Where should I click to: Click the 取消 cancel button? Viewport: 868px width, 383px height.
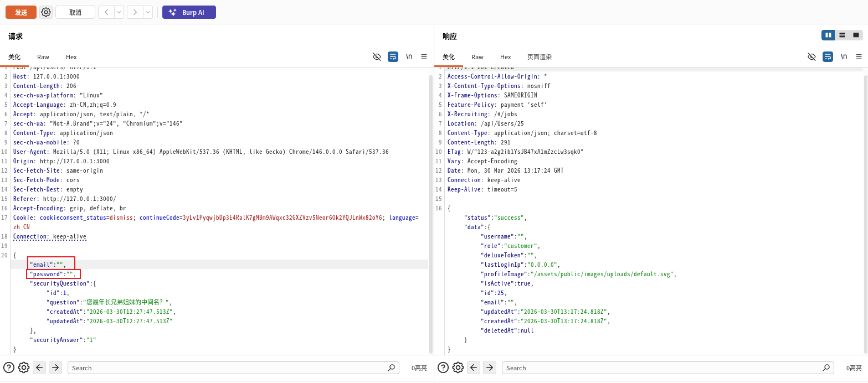(x=75, y=12)
